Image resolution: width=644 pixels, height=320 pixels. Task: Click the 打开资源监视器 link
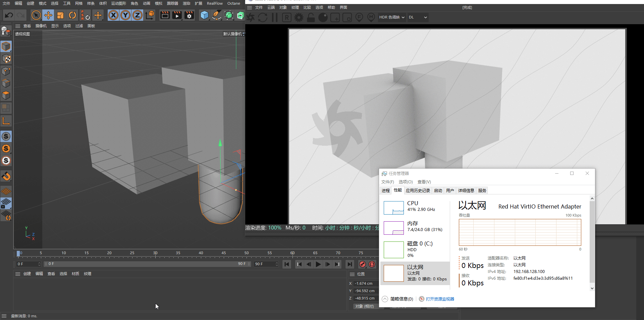click(440, 299)
